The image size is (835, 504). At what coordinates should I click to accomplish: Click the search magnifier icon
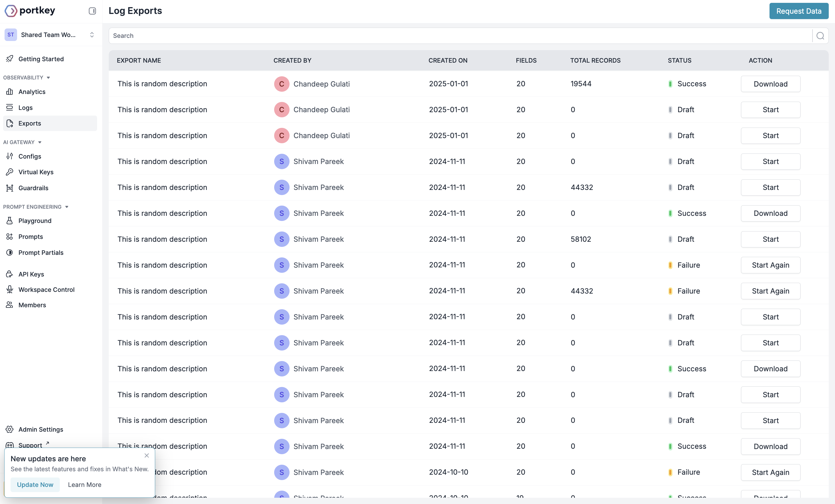click(x=820, y=36)
